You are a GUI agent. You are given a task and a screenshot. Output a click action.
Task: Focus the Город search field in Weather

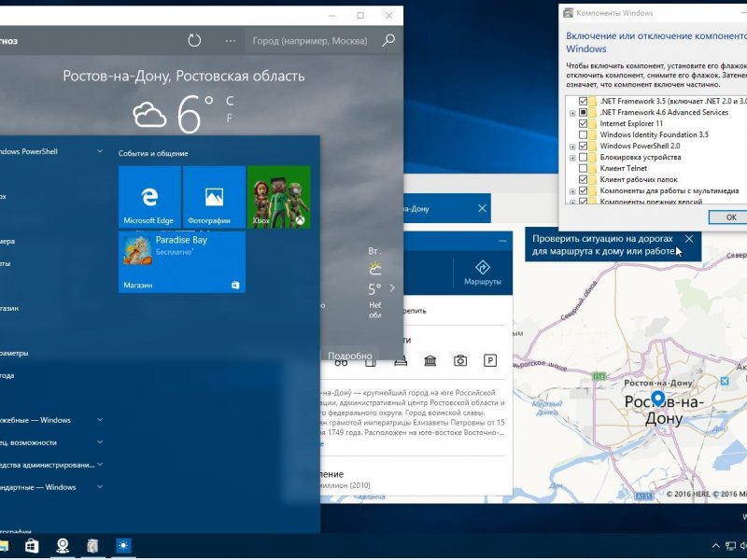pyautogui.click(x=310, y=41)
